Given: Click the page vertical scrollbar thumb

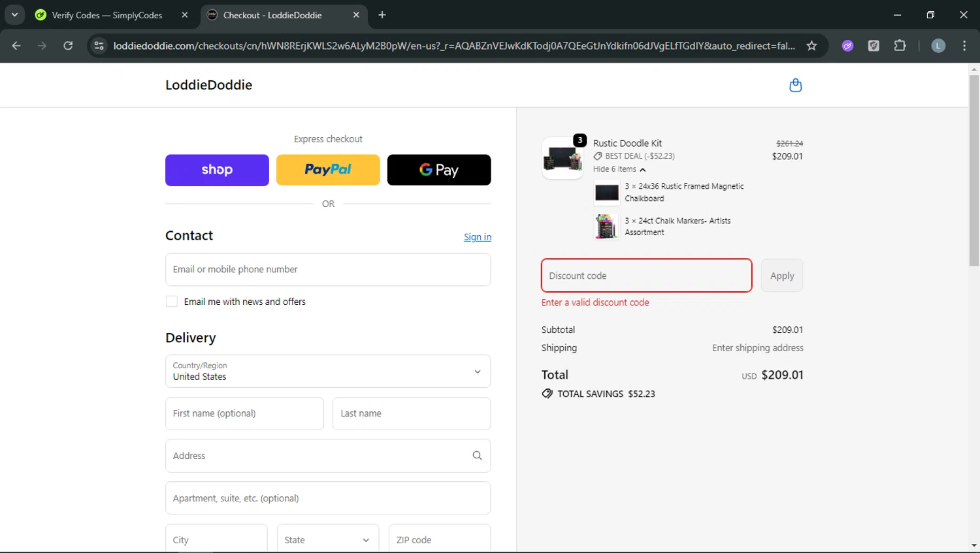Looking at the screenshot, I should click(974, 170).
